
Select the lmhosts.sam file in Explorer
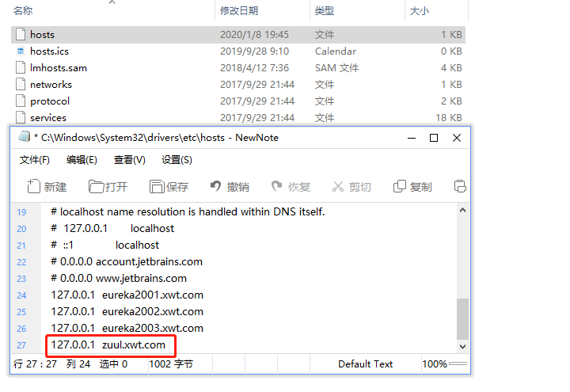(x=238, y=68)
